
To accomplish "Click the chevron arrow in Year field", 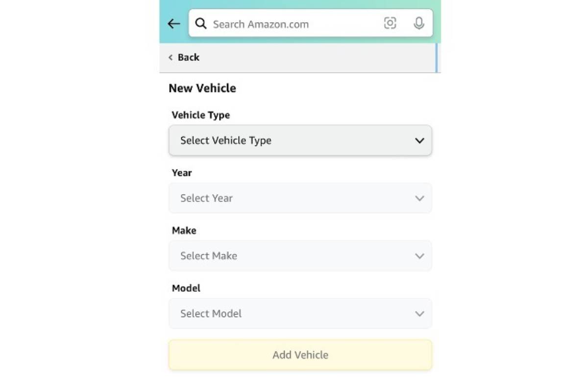I will (x=419, y=198).
